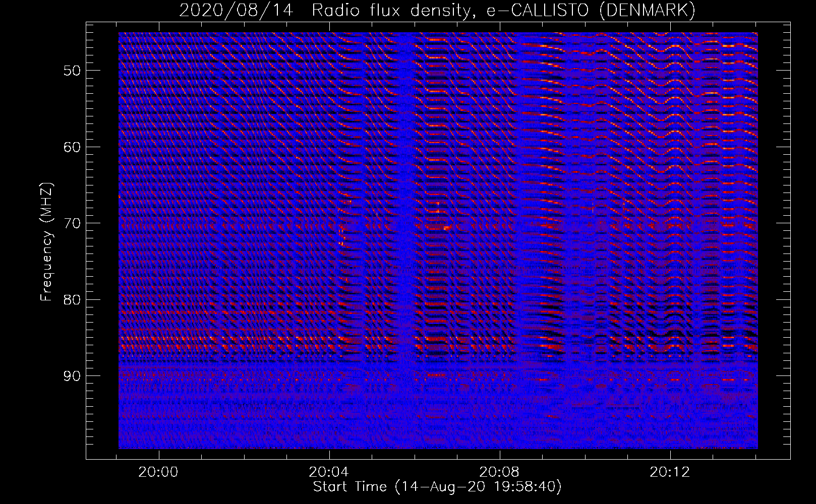The height and width of the screenshot is (504, 816).
Task: Click the 'Frequency (MHZ)' y-axis label
Action: pos(46,242)
